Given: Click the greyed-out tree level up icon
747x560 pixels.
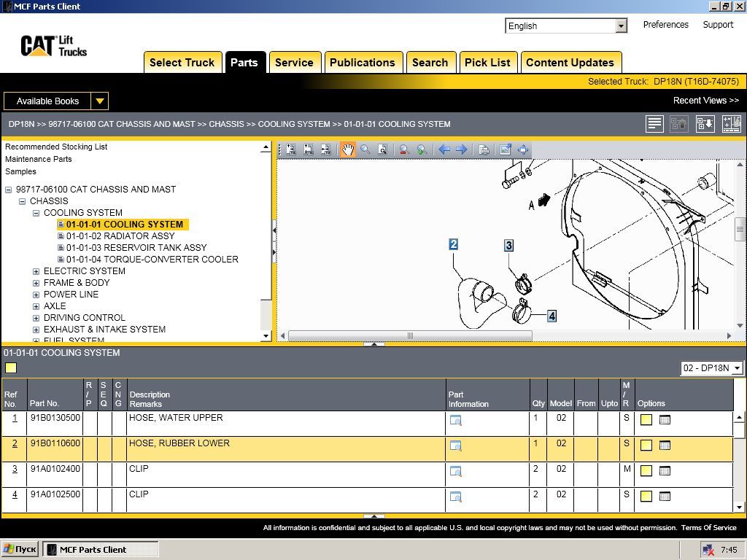Looking at the screenshot, I should pyautogui.click(x=679, y=124).
